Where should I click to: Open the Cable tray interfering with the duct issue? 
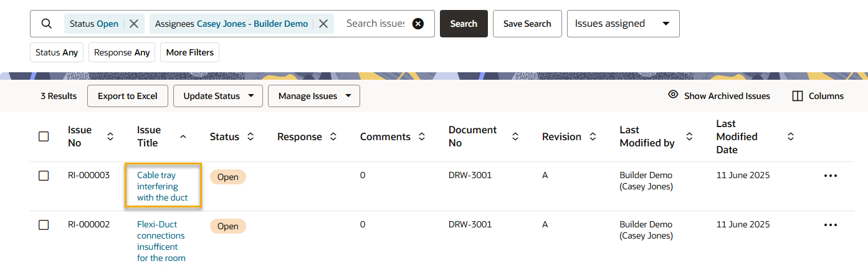pyautogui.click(x=162, y=186)
